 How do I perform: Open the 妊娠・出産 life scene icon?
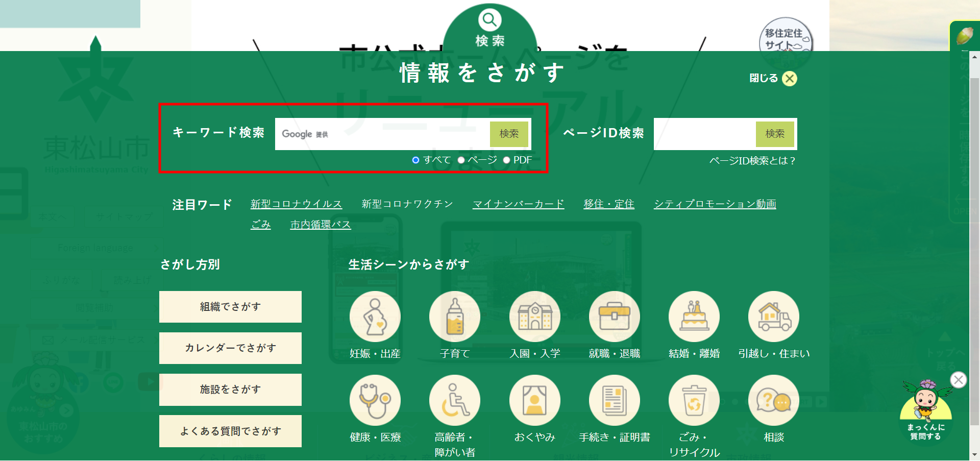(375, 317)
